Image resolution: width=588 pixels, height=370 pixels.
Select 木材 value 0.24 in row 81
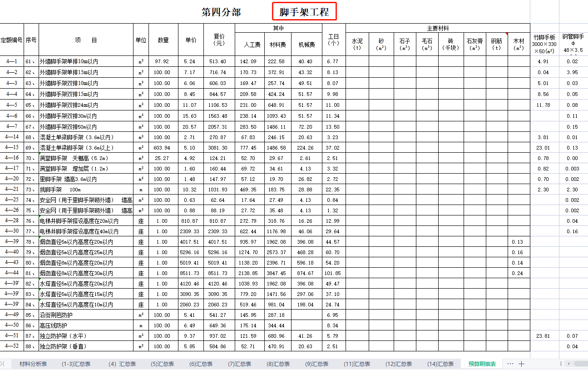(519, 274)
